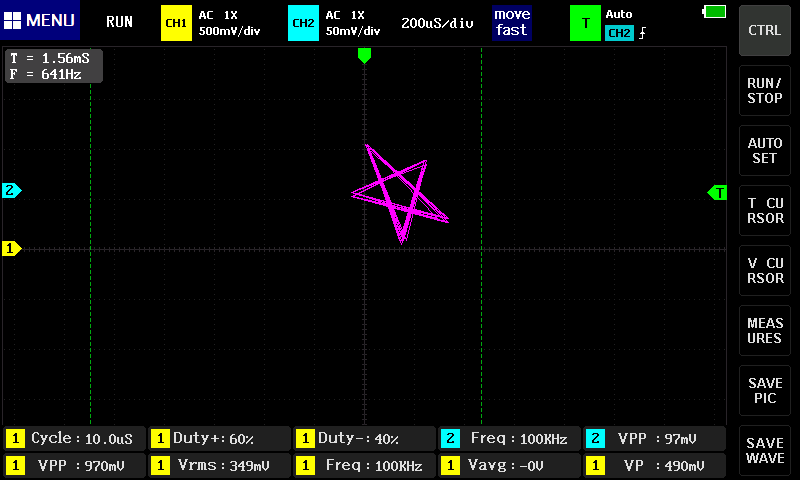Open the MENU button
The image size is (800, 480).
40,21
